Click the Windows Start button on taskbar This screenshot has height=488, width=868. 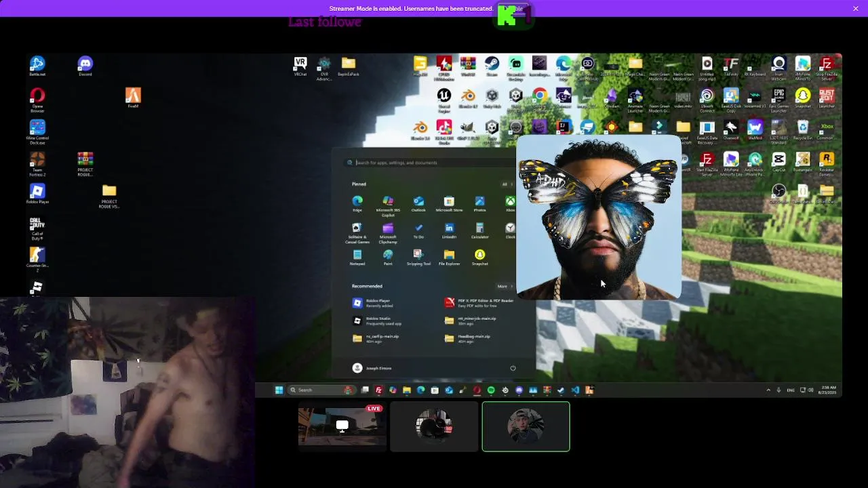[279, 390]
